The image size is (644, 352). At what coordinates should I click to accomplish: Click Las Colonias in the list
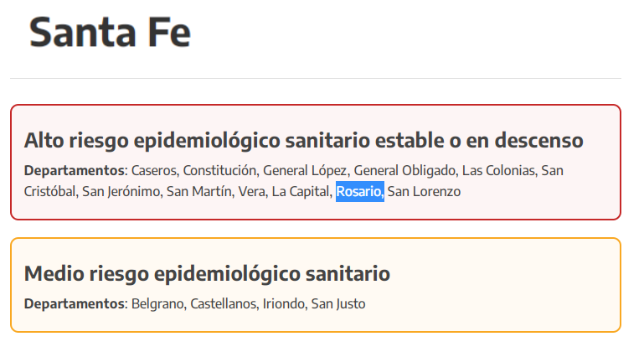pos(498,170)
